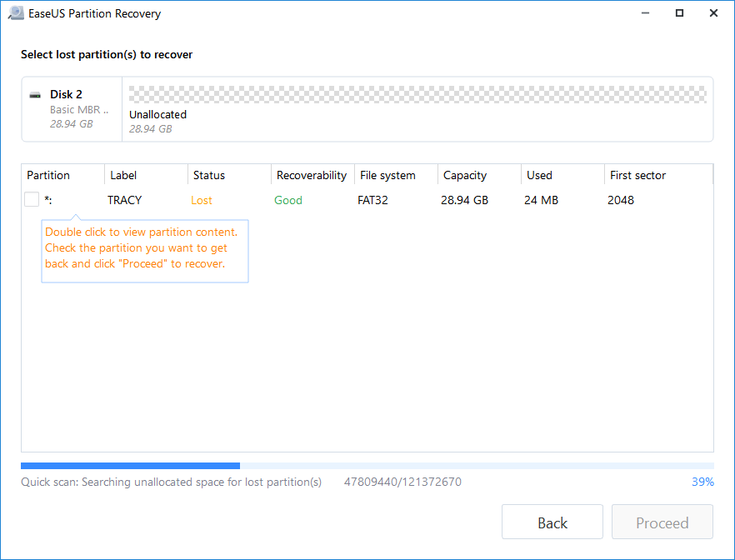Dismiss the double-click instruction tooltip
735x560 pixels.
click(x=144, y=250)
